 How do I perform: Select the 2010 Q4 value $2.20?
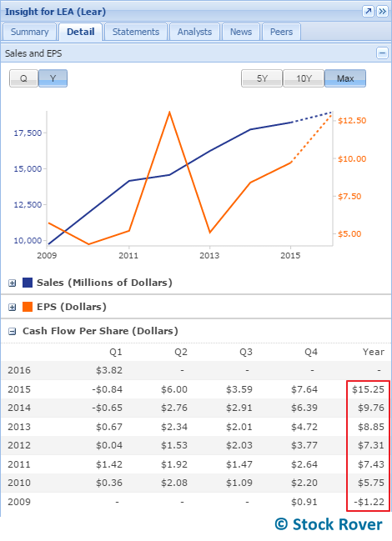pos(304,483)
